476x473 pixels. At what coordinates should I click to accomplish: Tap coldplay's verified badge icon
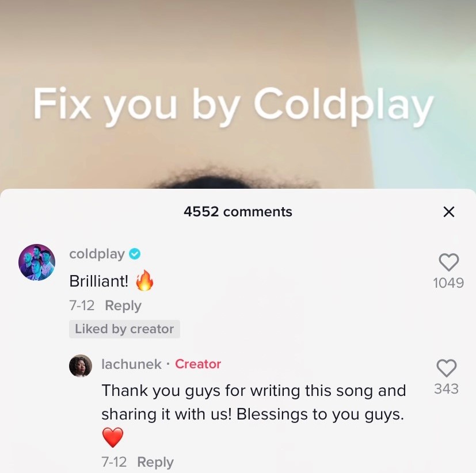135,254
